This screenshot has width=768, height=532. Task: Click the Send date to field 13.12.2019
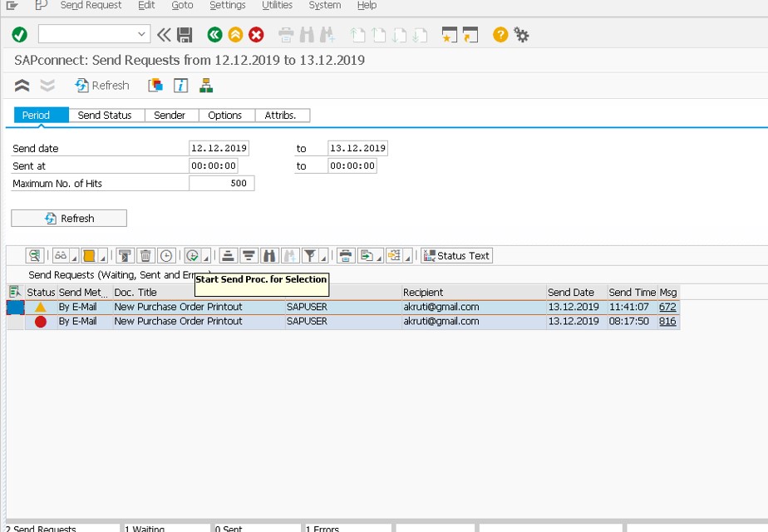point(357,149)
